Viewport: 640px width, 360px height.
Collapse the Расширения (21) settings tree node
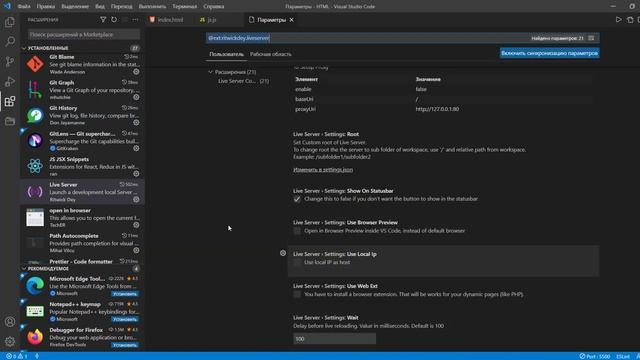pyautogui.click(x=211, y=72)
